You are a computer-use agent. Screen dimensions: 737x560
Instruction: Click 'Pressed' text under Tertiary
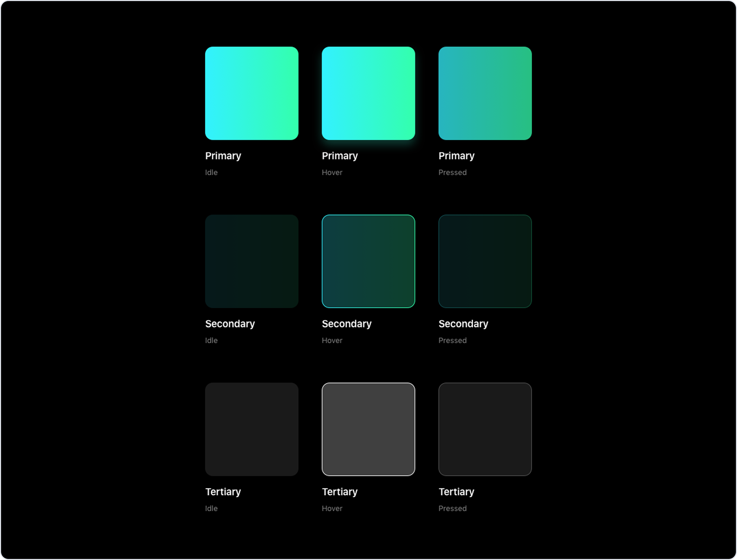point(453,509)
